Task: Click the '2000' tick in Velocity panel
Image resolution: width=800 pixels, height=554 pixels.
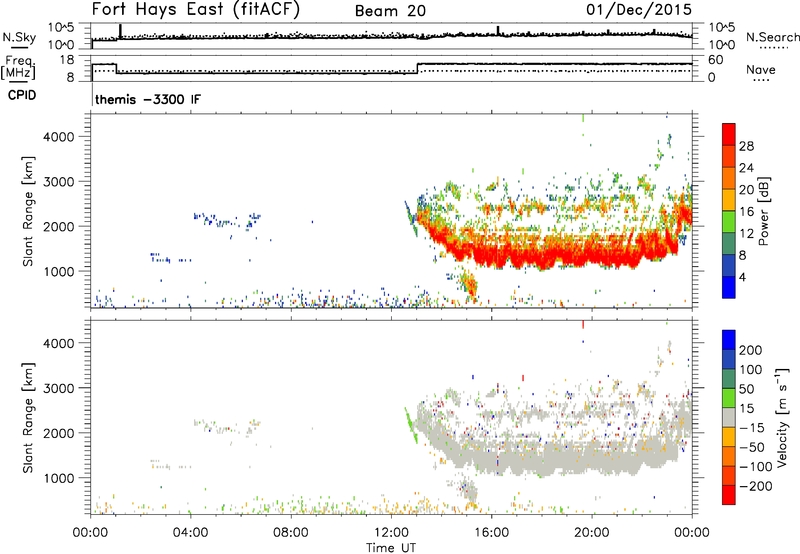Action: point(58,433)
